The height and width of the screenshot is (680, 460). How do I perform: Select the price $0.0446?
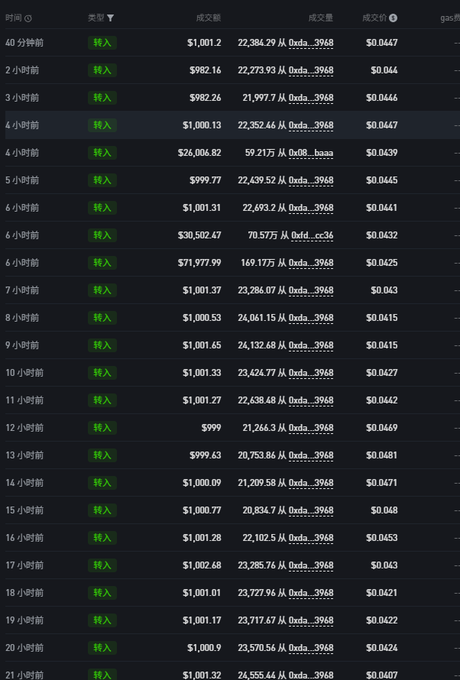382,98
